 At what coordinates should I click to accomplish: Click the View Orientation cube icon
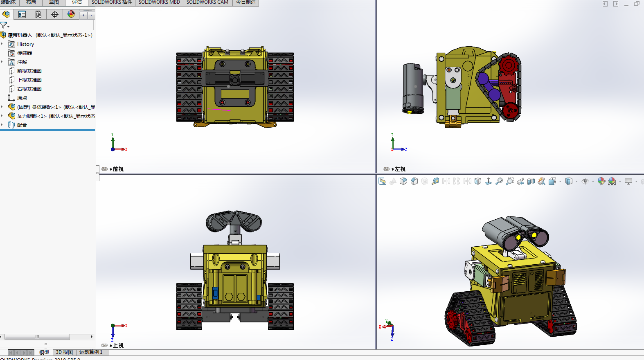552,181
